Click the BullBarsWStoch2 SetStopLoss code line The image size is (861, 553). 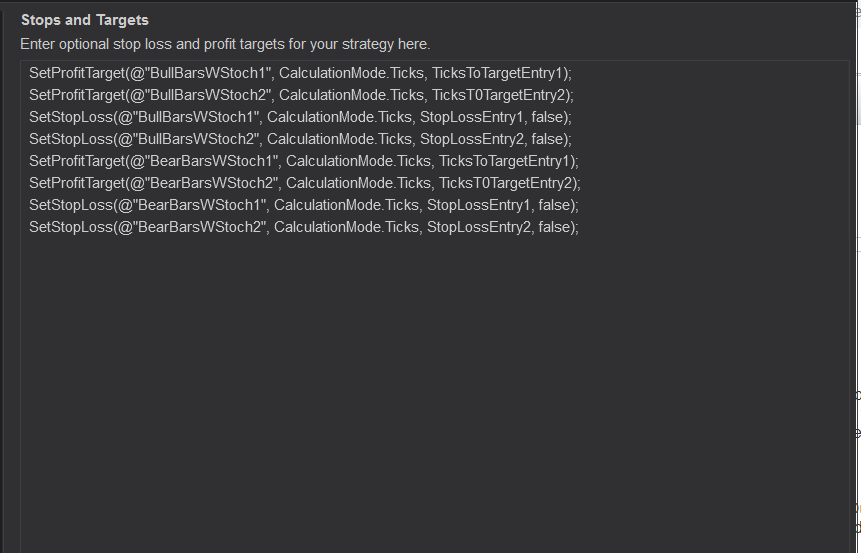coord(300,139)
